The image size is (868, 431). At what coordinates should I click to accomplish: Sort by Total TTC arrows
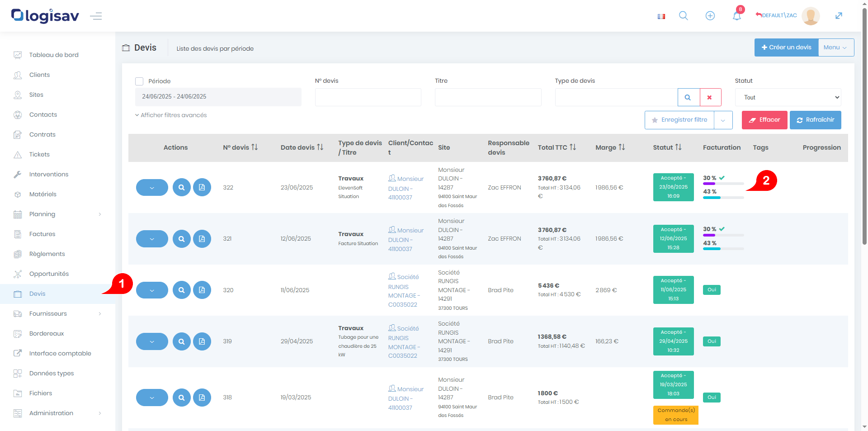coord(573,147)
